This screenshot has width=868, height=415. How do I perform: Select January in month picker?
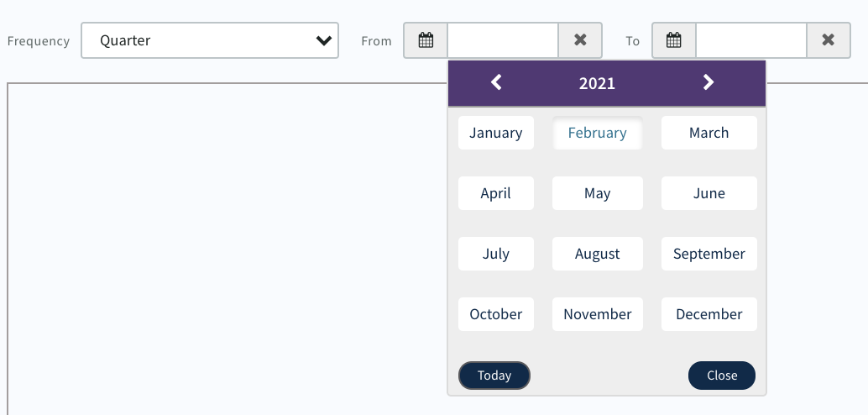click(496, 133)
